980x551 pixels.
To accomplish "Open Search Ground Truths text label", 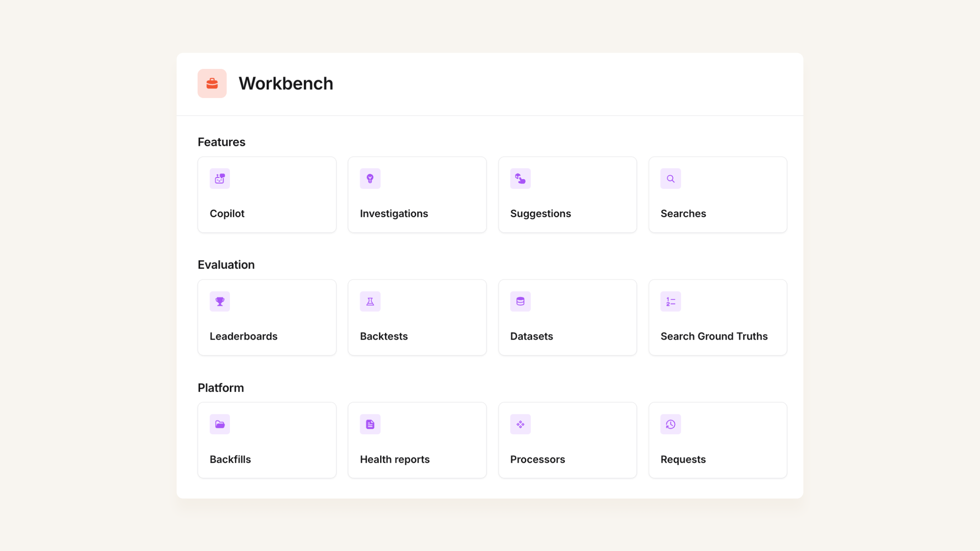I will (x=713, y=336).
